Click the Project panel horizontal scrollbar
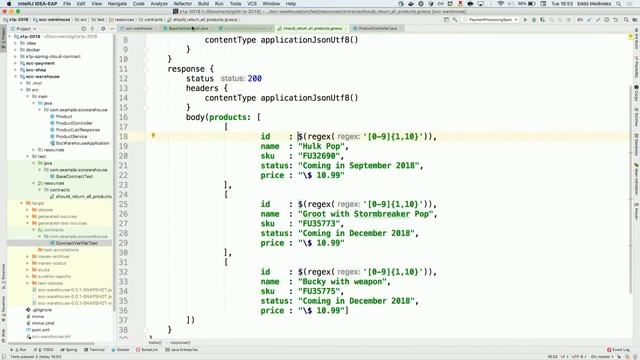The height and width of the screenshot is (360, 640). point(51,343)
